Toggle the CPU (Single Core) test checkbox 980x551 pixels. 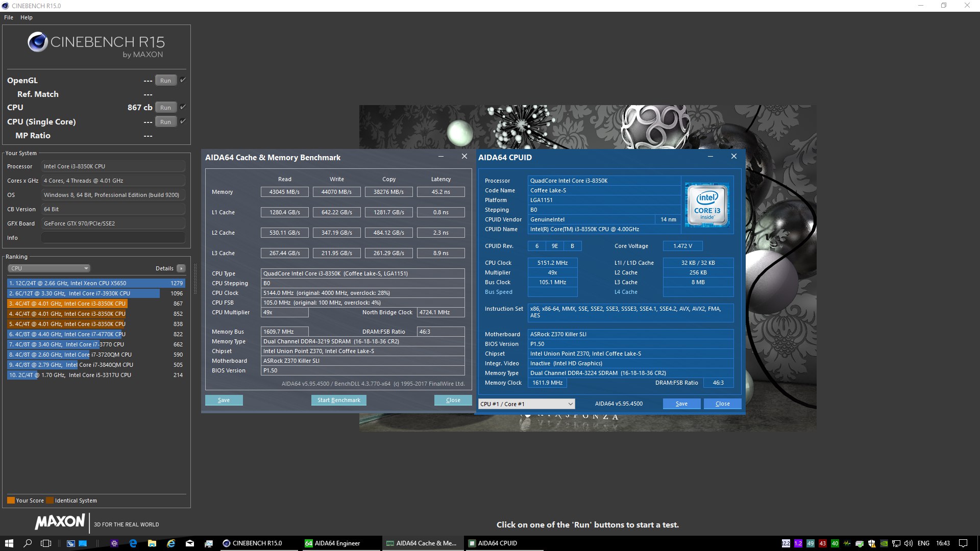[183, 121]
